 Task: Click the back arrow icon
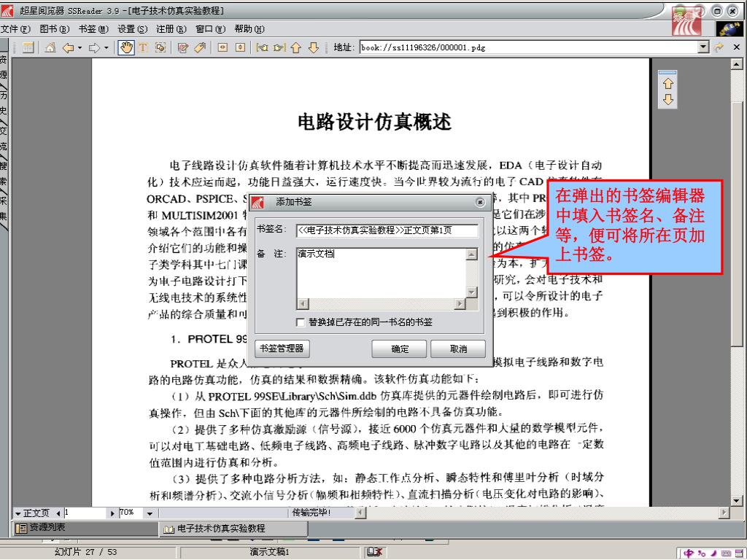coord(68,47)
